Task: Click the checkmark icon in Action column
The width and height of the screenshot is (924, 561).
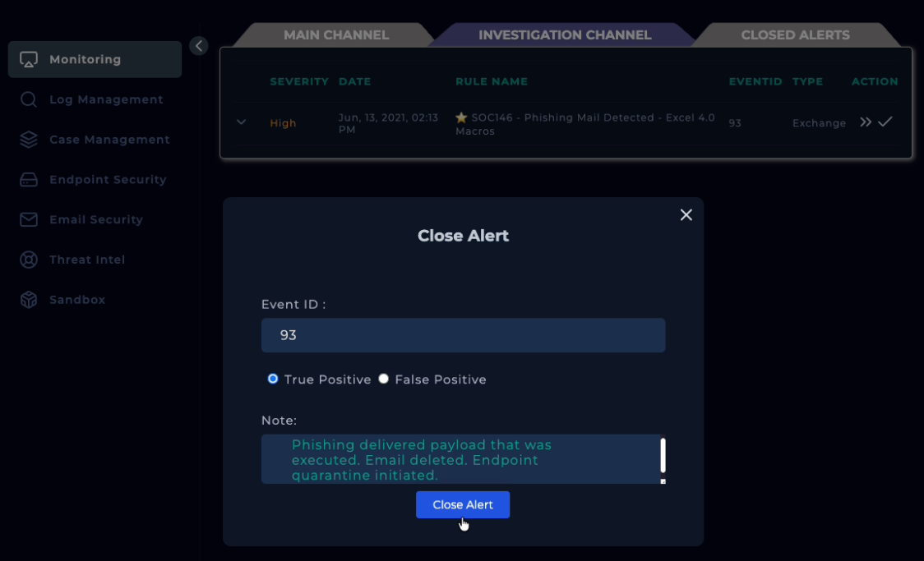Action: point(885,122)
